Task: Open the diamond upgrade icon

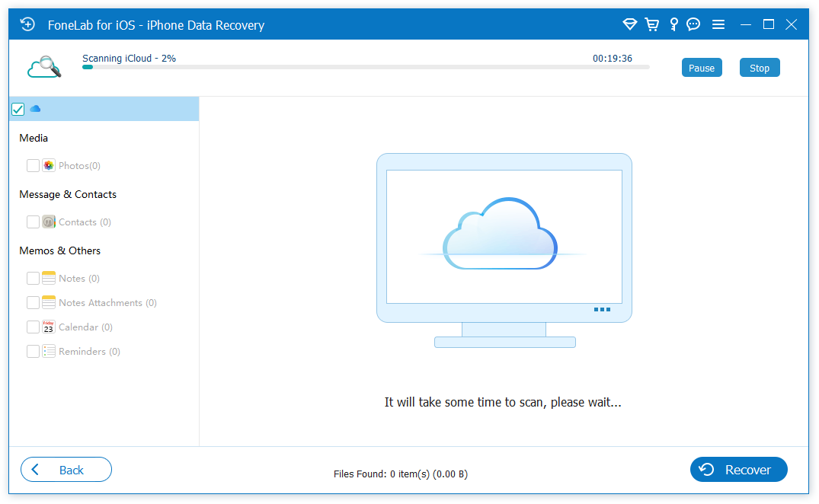Action: [630, 24]
